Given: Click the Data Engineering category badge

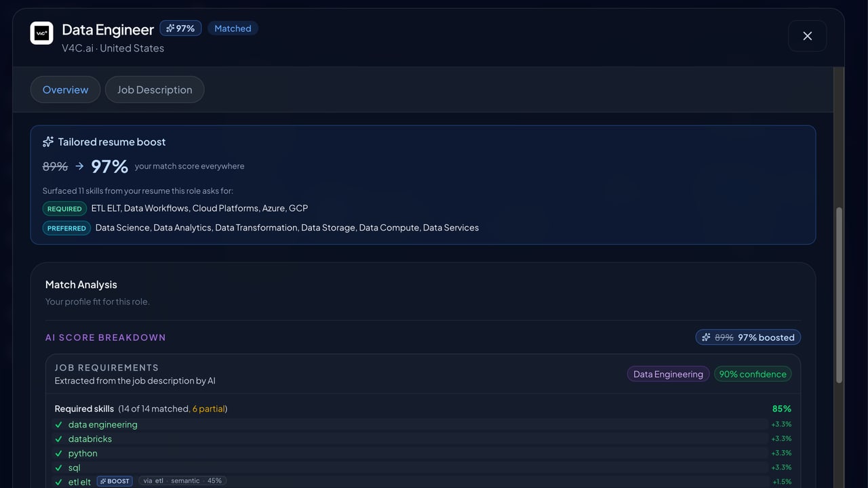Looking at the screenshot, I should pos(668,374).
